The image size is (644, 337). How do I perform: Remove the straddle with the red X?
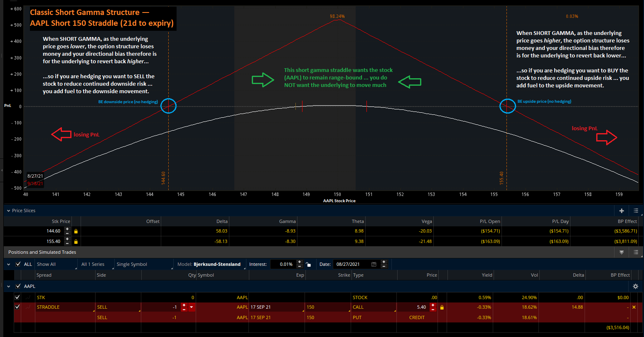point(635,307)
